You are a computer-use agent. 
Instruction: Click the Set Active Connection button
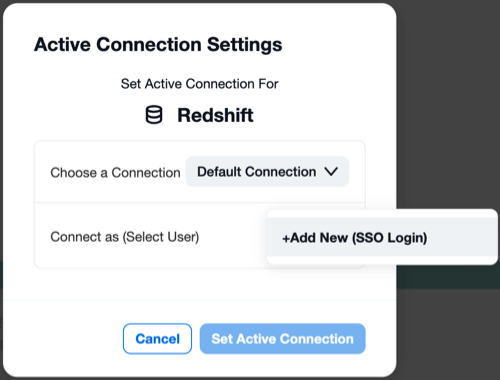point(283,339)
